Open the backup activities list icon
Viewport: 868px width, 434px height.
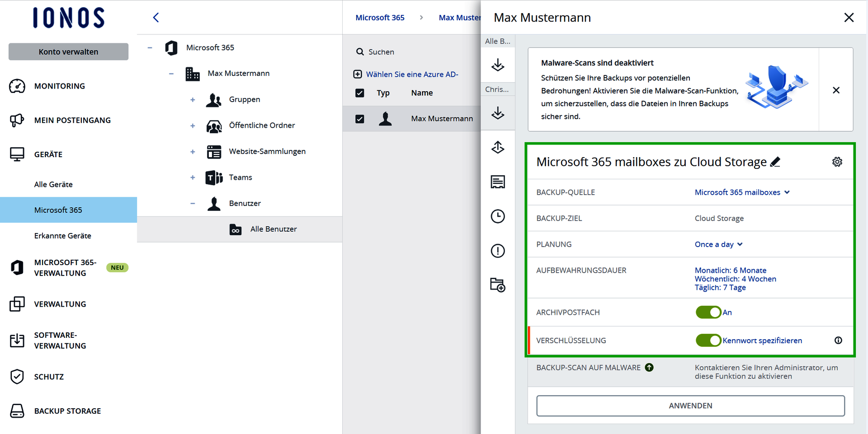pos(498,182)
